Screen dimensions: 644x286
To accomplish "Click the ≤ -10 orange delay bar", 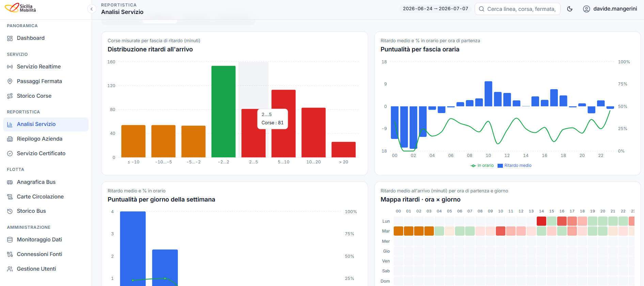I will tap(133, 141).
